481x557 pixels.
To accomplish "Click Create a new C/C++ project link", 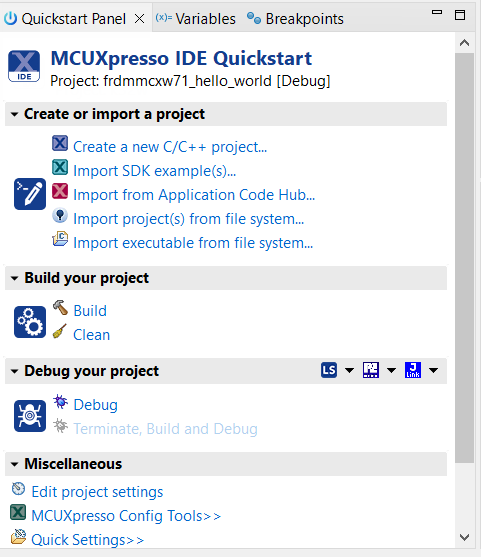I will (x=170, y=147).
